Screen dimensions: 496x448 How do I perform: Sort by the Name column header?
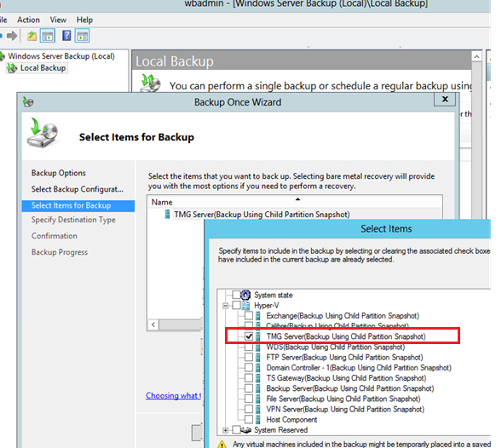(294, 203)
